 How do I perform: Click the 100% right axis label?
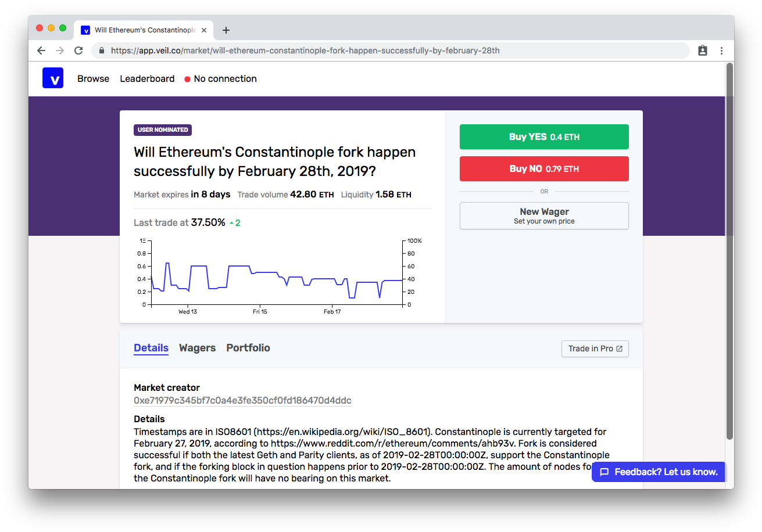pos(414,240)
